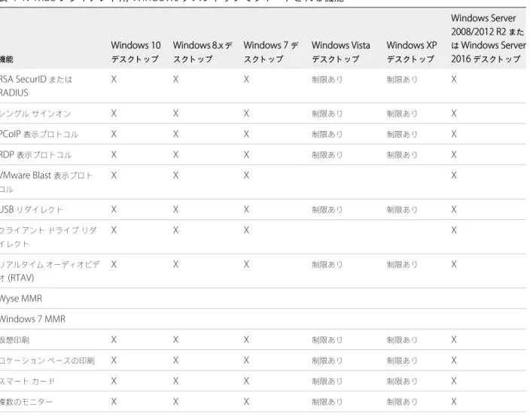Image resolution: width=530 pixels, height=420 pixels.
Task: Click Windows Server X in スマート カード row
Action: pyautogui.click(x=454, y=381)
